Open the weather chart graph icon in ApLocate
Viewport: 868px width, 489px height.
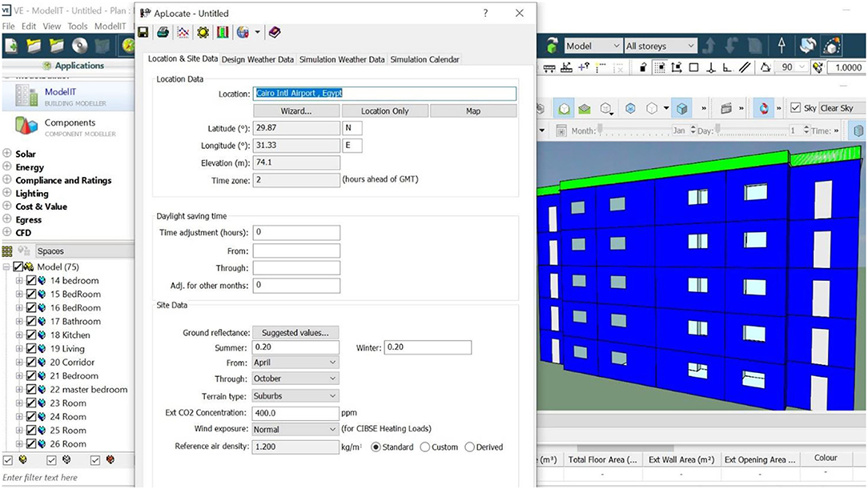click(183, 32)
